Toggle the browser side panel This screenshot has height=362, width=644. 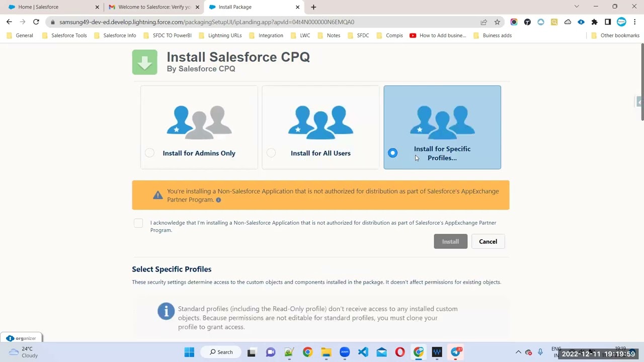point(608,22)
